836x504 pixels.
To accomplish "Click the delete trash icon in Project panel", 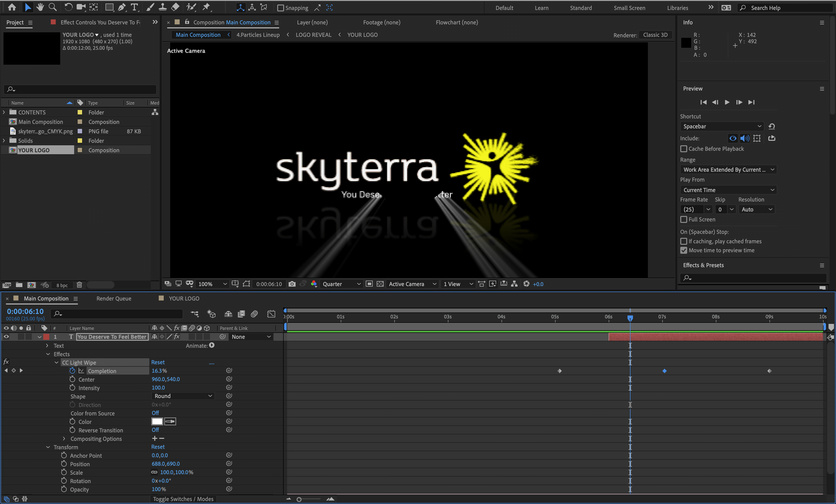I will [79, 285].
